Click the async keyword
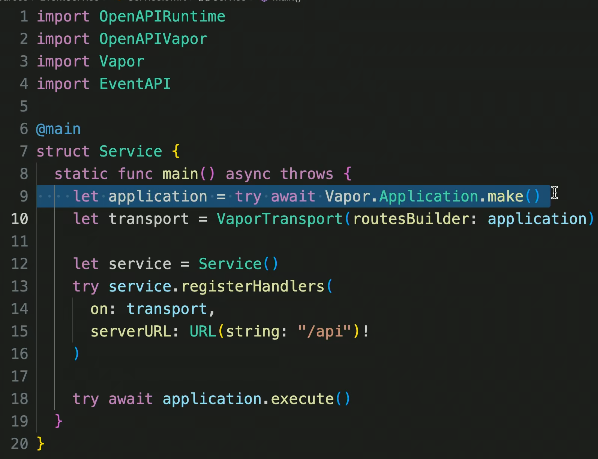This screenshot has width=598, height=459. coord(248,174)
